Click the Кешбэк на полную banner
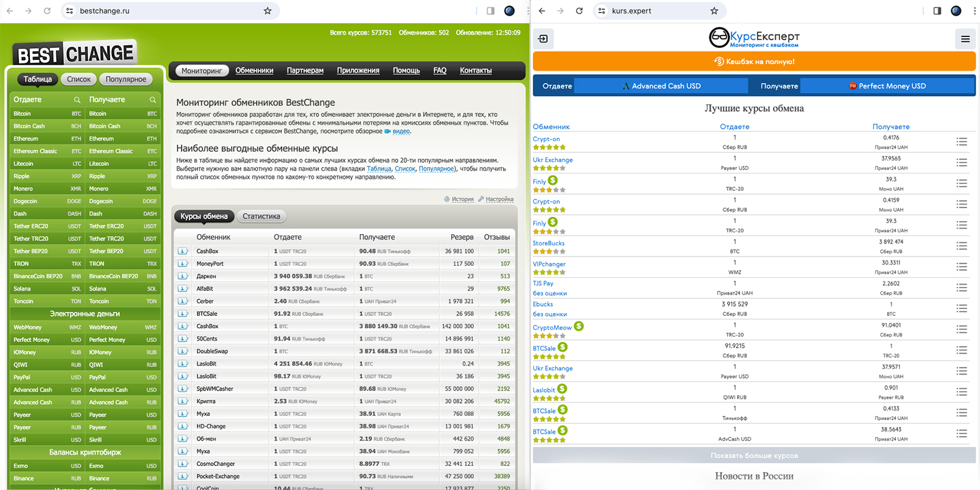Viewport: 980px width, 490px height. pos(754,61)
